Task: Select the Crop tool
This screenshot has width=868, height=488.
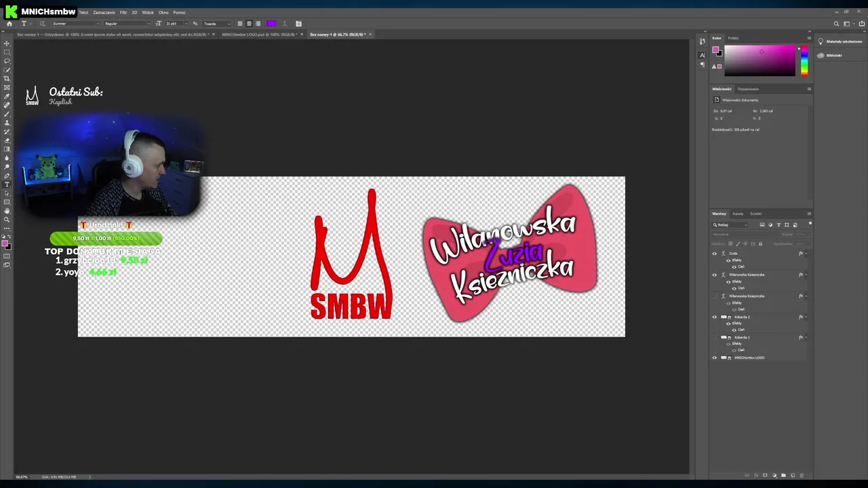Action: [7, 79]
